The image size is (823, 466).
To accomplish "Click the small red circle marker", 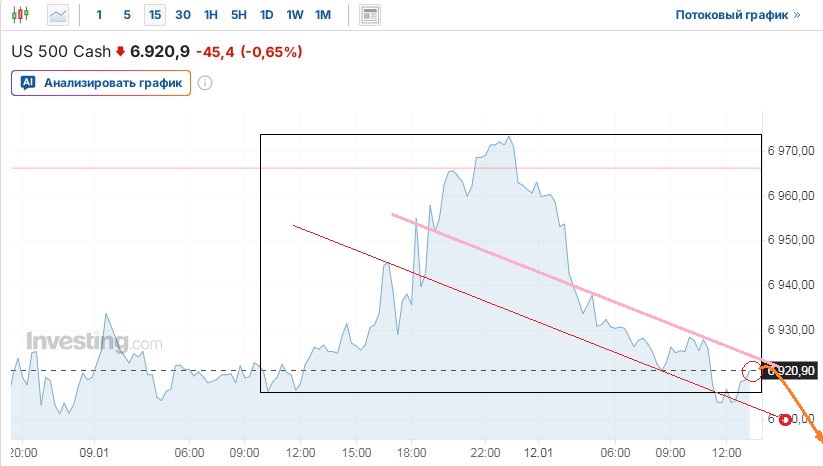I will [786, 420].
